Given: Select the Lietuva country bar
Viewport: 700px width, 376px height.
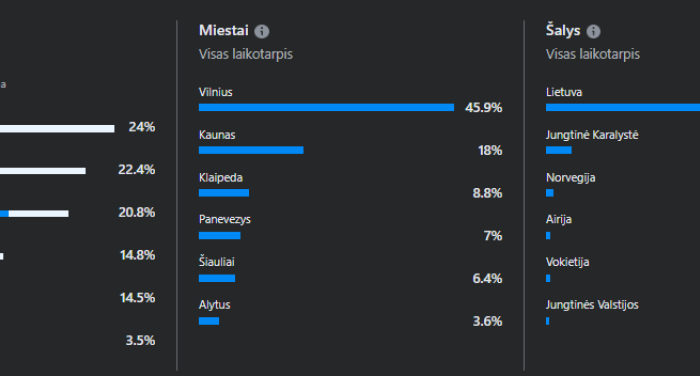Looking at the screenshot, I should (623, 107).
